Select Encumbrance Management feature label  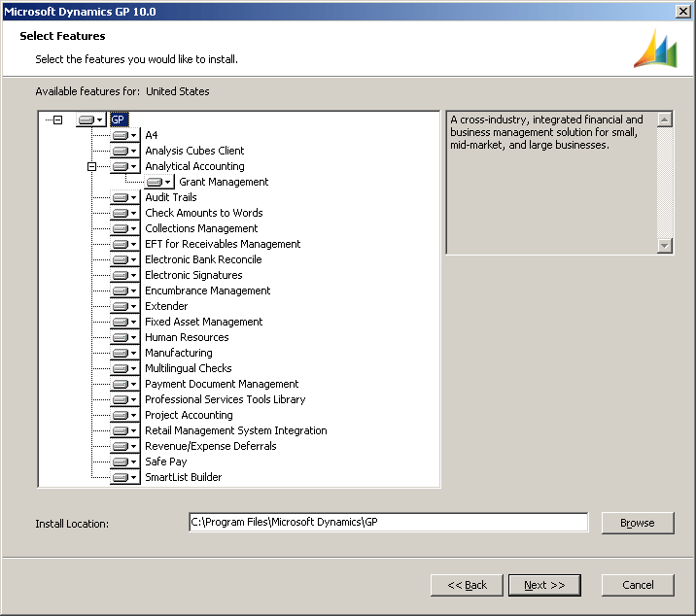pos(207,291)
